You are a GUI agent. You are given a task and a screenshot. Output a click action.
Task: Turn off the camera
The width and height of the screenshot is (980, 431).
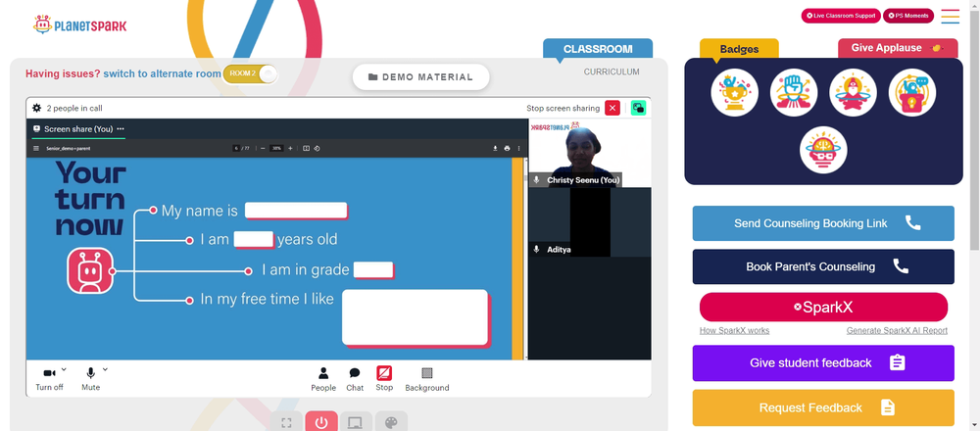pos(49,379)
